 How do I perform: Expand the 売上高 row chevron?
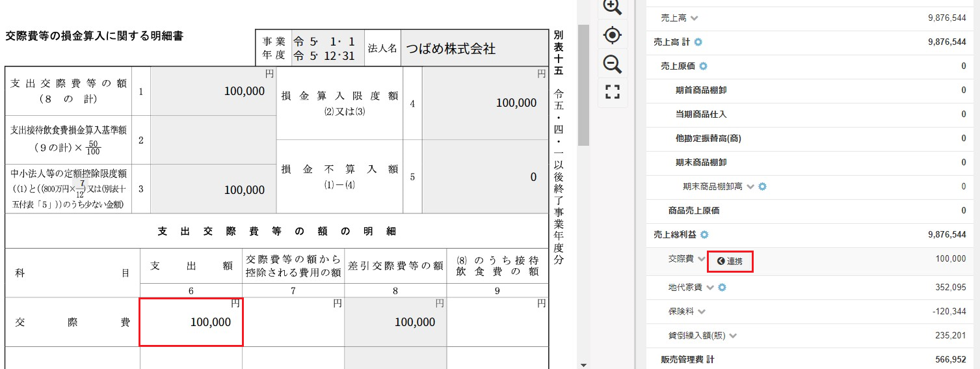(694, 18)
